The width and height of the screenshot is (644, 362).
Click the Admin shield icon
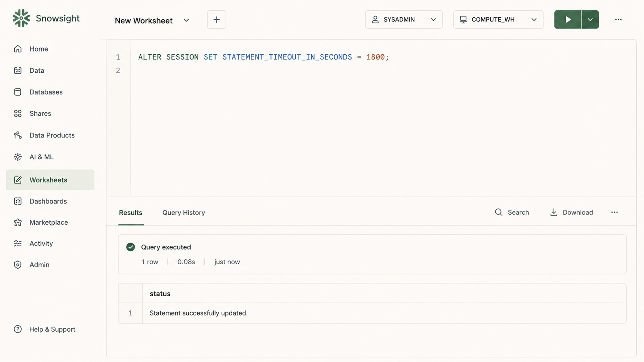point(18,265)
